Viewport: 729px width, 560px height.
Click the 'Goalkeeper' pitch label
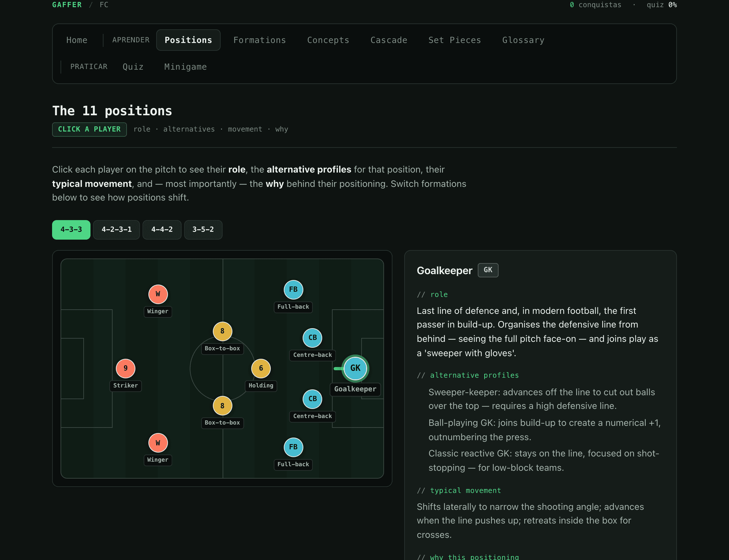[x=355, y=389]
